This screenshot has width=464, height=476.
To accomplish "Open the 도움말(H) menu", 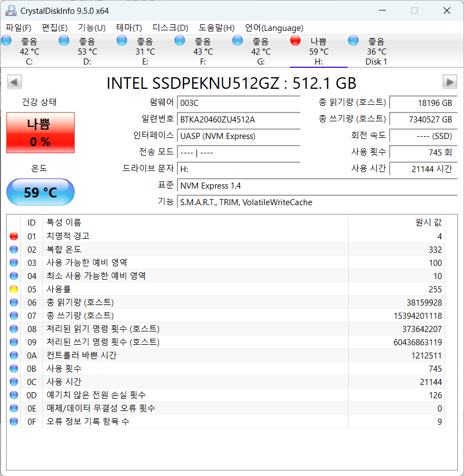I will tap(217, 28).
